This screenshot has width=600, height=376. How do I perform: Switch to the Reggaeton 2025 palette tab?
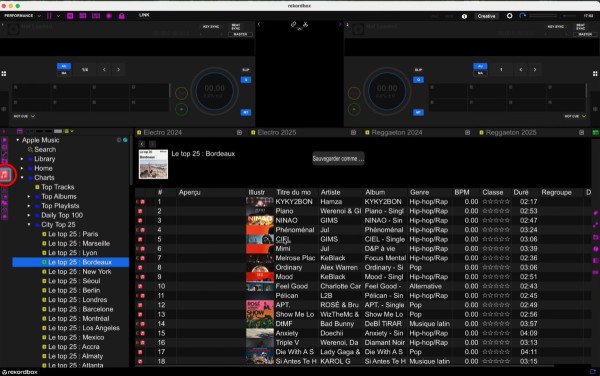pyautogui.click(x=510, y=132)
